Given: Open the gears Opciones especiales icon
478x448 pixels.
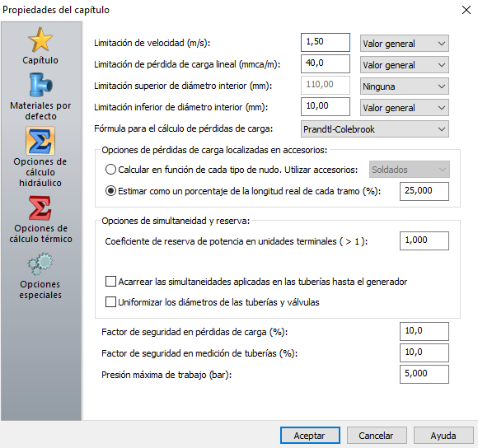Looking at the screenshot, I should [x=40, y=264].
